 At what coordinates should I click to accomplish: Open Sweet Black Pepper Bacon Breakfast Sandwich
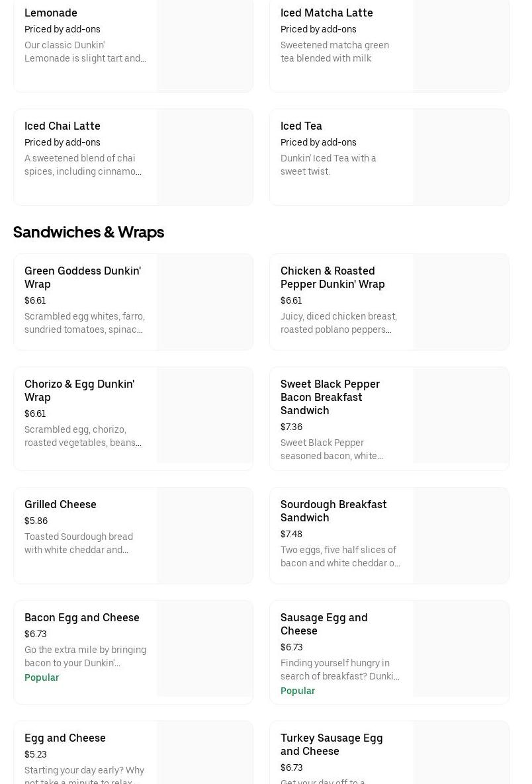[x=330, y=397]
